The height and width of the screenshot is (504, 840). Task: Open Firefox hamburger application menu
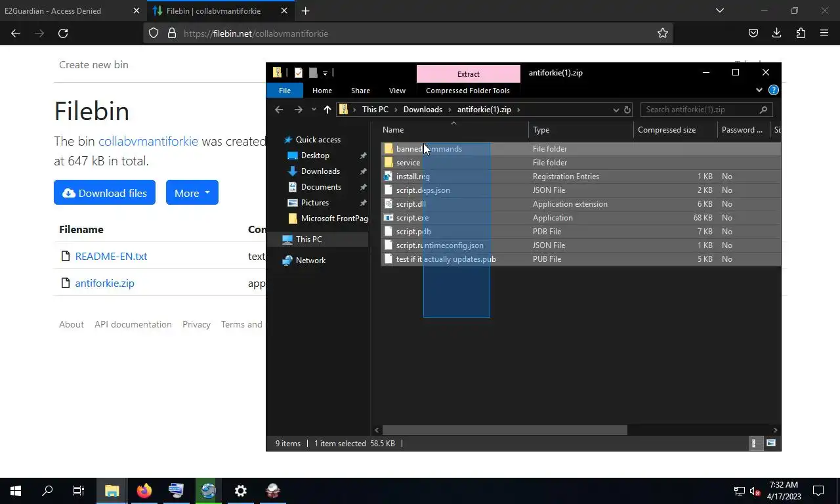tap(824, 33)
